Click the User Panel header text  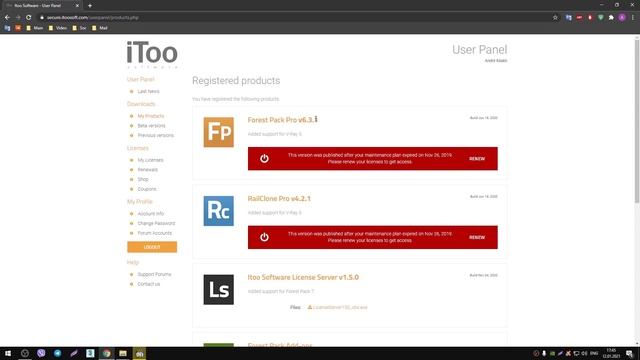click(480, 50)
